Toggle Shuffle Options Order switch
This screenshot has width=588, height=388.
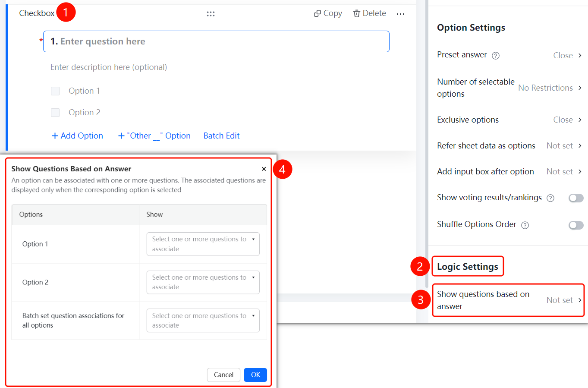pyautogui.click(x=576, y=225)
